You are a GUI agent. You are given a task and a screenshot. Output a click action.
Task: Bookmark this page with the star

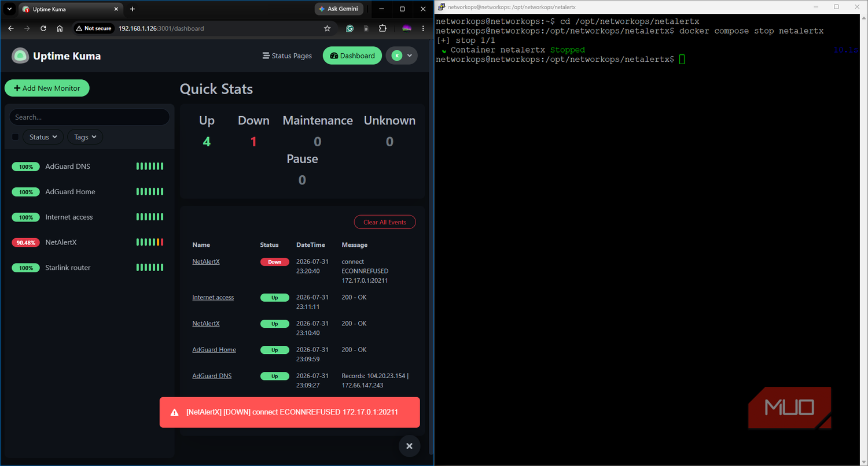point(327,28)
